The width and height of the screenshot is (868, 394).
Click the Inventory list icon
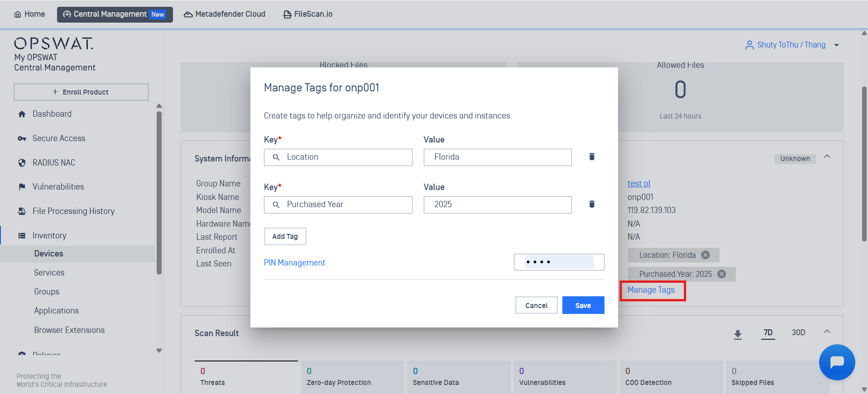(x=22, y=236)
